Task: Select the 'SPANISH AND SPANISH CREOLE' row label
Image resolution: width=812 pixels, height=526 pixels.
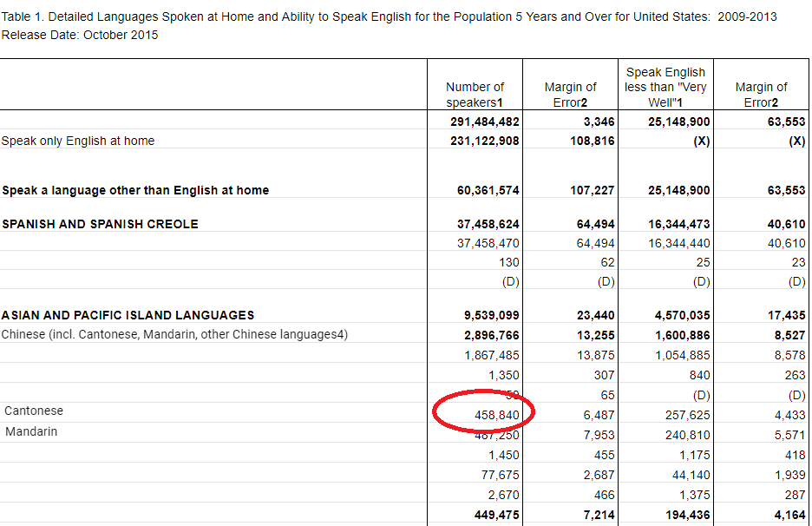Action: (x=100, y=224)
